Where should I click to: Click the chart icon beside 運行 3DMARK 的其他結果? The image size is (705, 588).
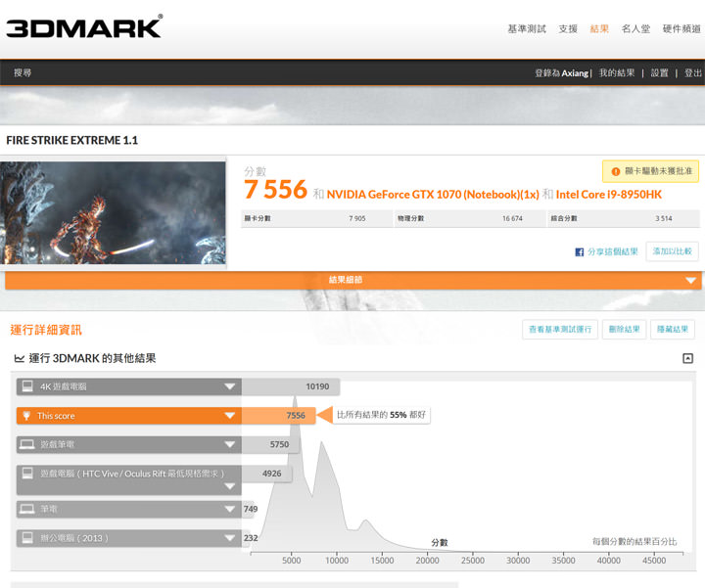pos(19,359)
